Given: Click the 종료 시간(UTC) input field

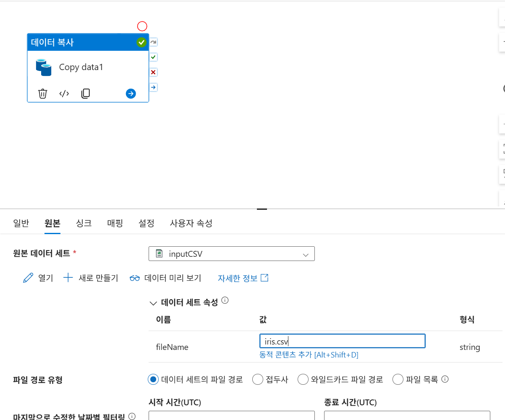Looking at the screenshot, I should coord(407,415).
